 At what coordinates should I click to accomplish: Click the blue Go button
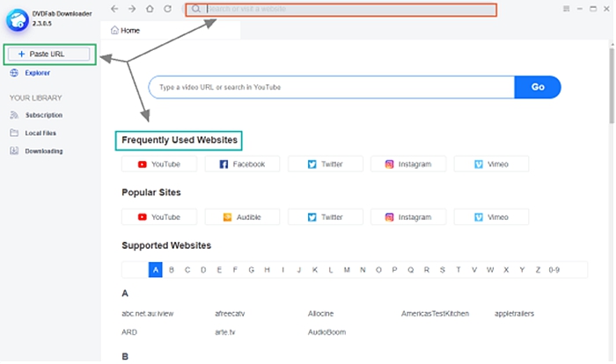pyautogui.click(x=538, y=87)
